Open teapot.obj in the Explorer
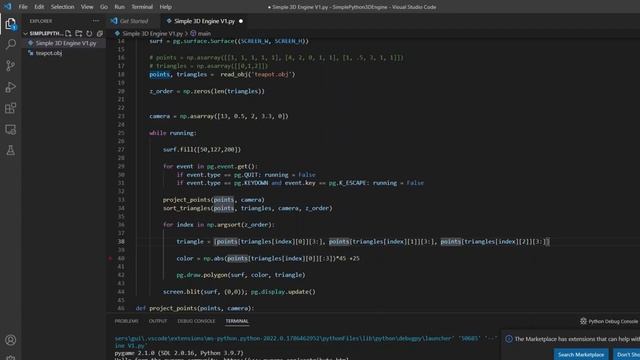 tap(49, 53)
